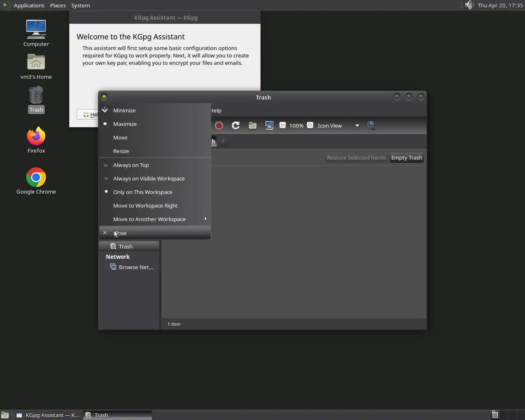Launch Firefox from desktop
The width and height of the screenshot is (525, 420).
coord(36,140)
